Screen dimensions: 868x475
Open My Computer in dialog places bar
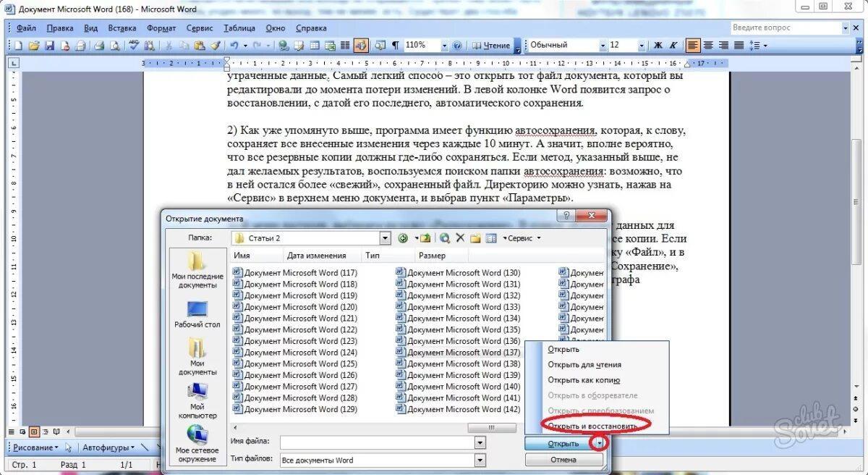(x=197, y=400)
